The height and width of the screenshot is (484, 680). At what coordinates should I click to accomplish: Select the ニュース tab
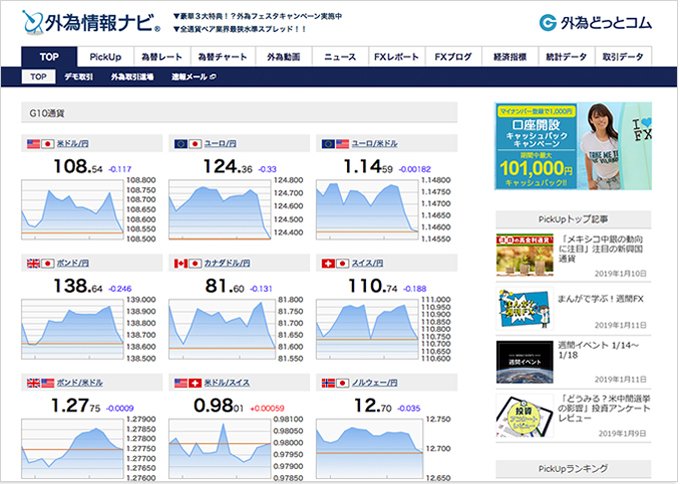point(340,57)
